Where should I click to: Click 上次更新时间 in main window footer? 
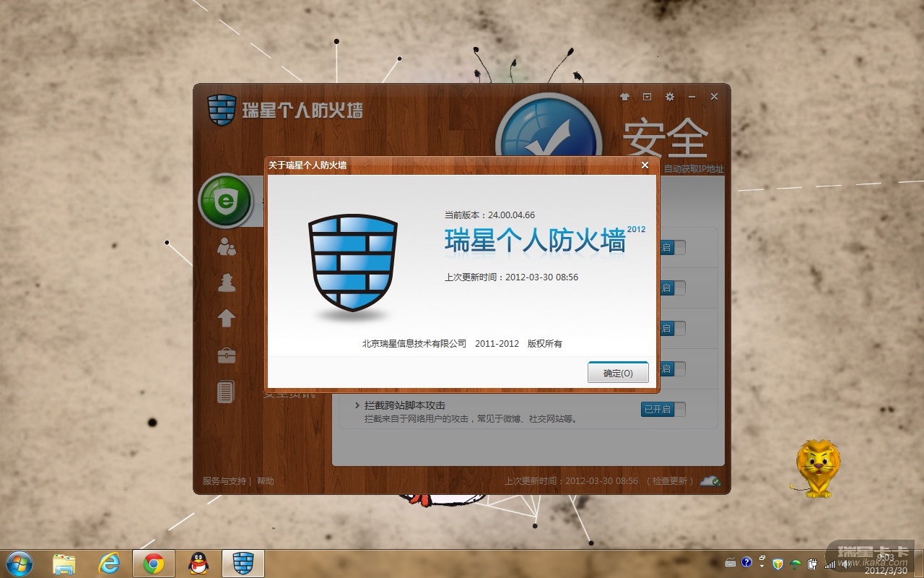click(571, 481)
